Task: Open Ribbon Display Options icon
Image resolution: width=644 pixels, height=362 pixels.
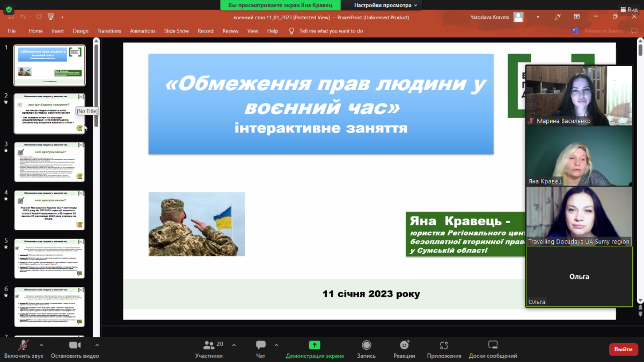Action: pos(577,17)
